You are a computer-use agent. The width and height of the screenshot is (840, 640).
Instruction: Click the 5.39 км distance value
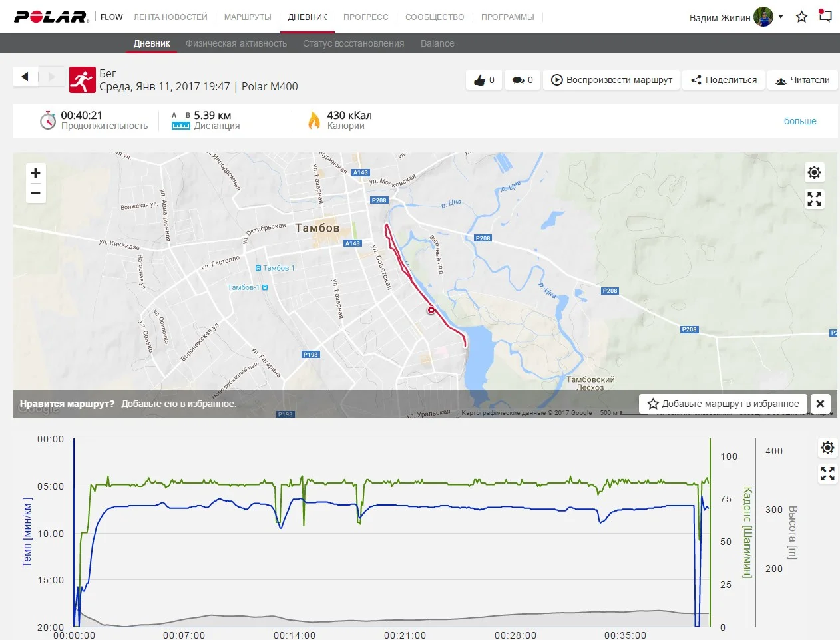212,115
